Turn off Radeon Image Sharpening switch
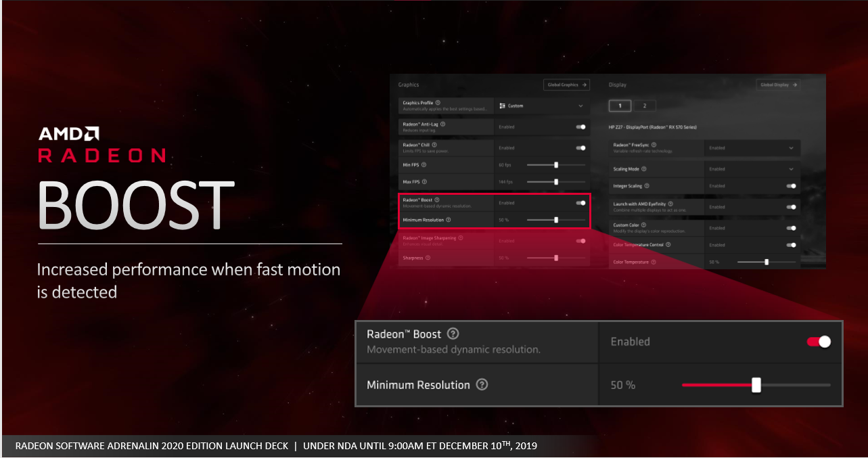 coord(580,240)
